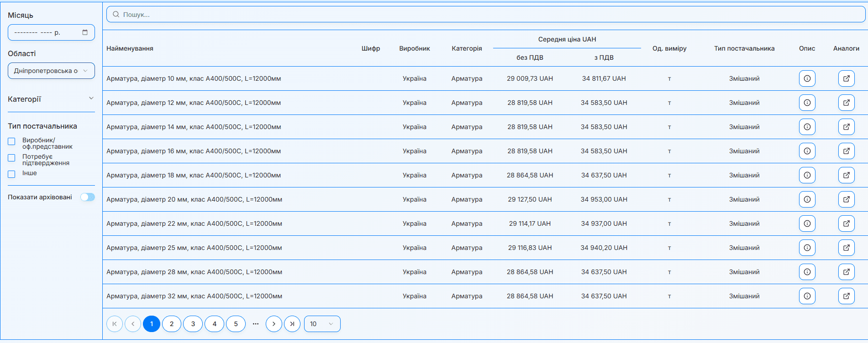
Task: Toggle Показати архівовані switch
Action: coord(88,197)
